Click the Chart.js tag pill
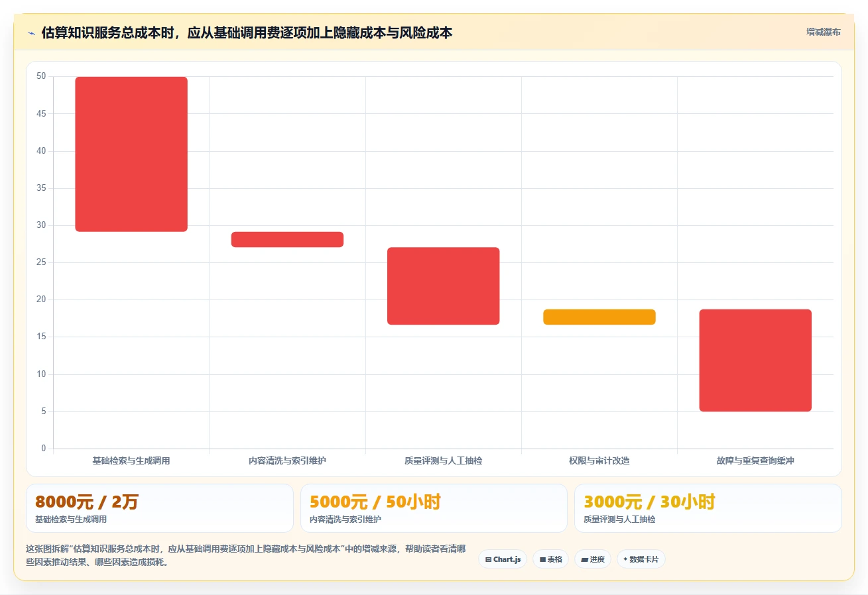 point(503,559)
